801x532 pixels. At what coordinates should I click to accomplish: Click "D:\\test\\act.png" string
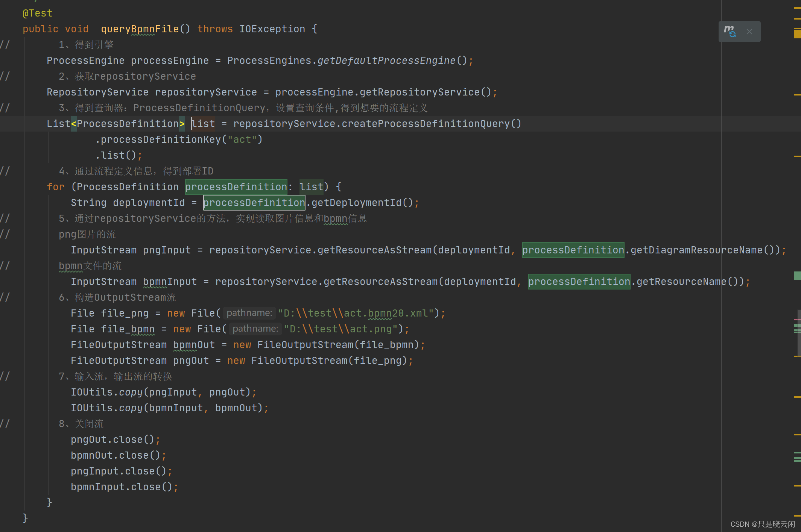(341, 329)
